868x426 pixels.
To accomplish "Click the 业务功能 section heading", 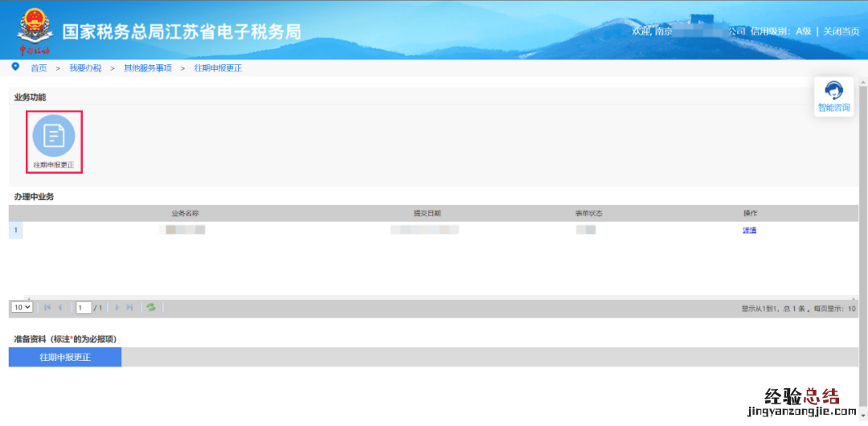I will [31, 97].
